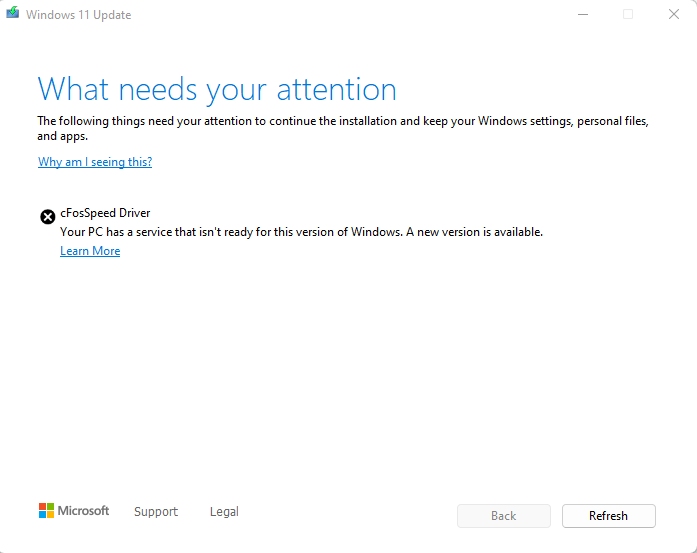This screenshot has width=697, height=553.
Task: Click the maximize button in the title bar
Action: pos(628,14)
